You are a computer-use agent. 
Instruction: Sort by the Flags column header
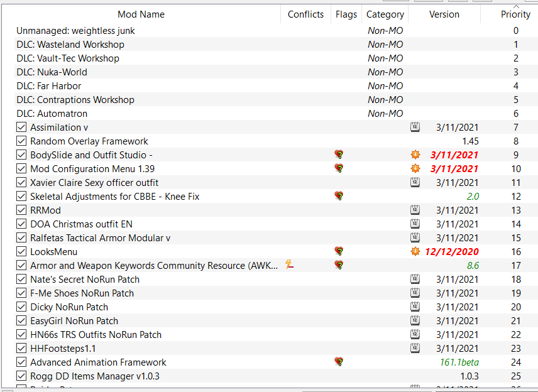click(346, 14)
